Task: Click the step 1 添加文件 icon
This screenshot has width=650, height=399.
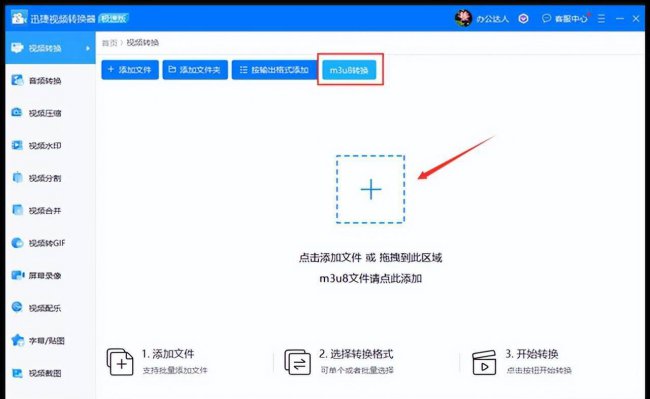Action: click(x=120, y=362)
